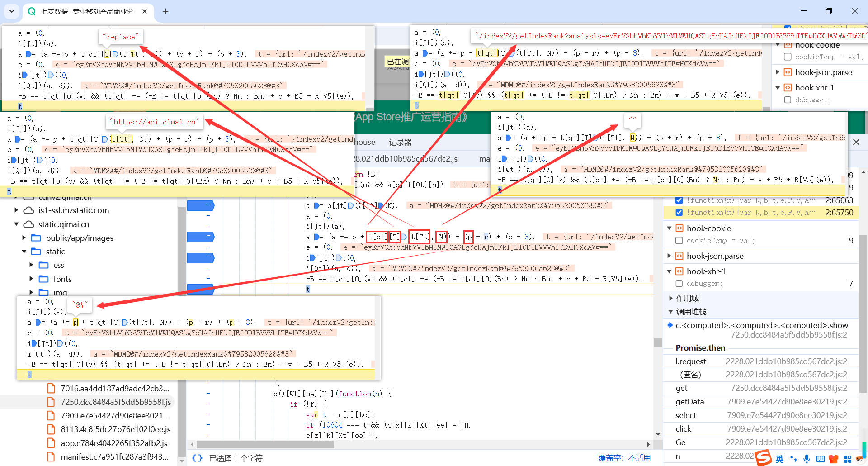868x466 pixels.
Task: Open the Sogou skin shirt icon
Action: tap(834, 459)
